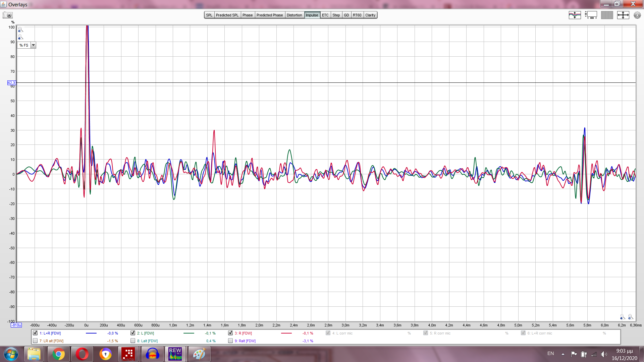The width and height of the screenshot is (644, 362).
Task: Switch to the Predicted SPL tab
Action: coord(227,15)
